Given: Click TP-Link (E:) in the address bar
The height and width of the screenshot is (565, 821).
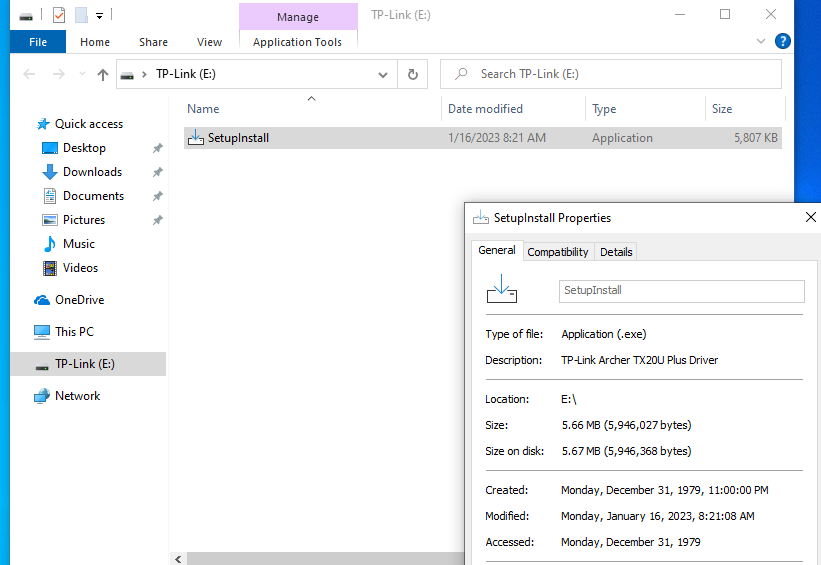Looking at the screenshot, I should click(x=186, y=74).
